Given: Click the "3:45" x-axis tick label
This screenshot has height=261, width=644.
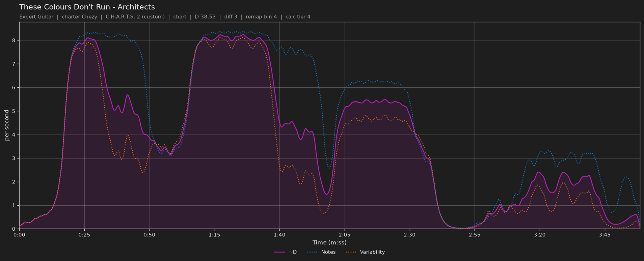Looking at the screenshot, I should (605, 235).
